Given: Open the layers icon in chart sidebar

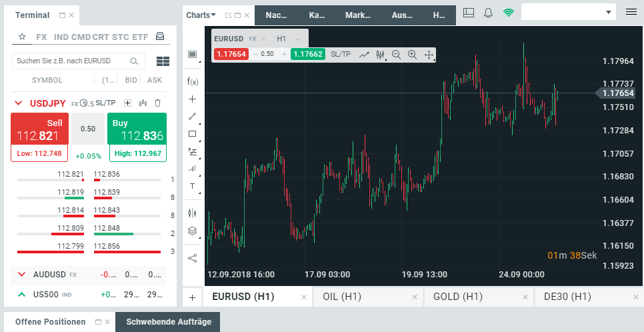Looking at the screenshot, I should click(x=192, y=231).
